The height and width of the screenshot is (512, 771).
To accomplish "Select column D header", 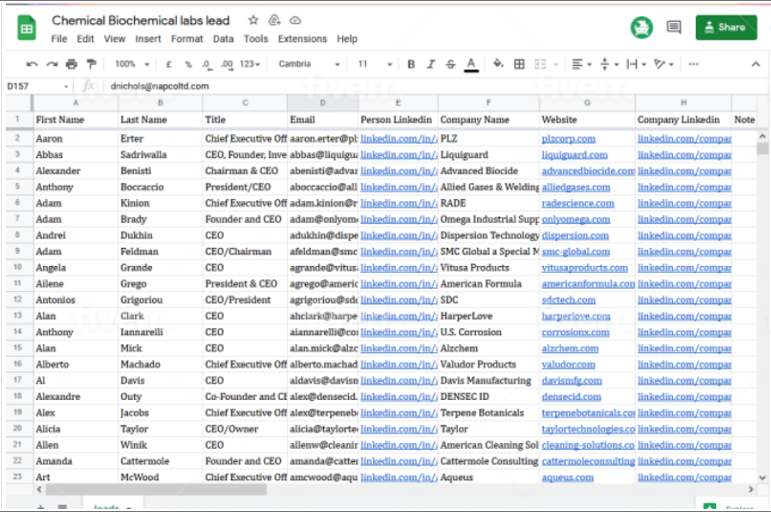I will pyautogui.click(x=323, y=103).
